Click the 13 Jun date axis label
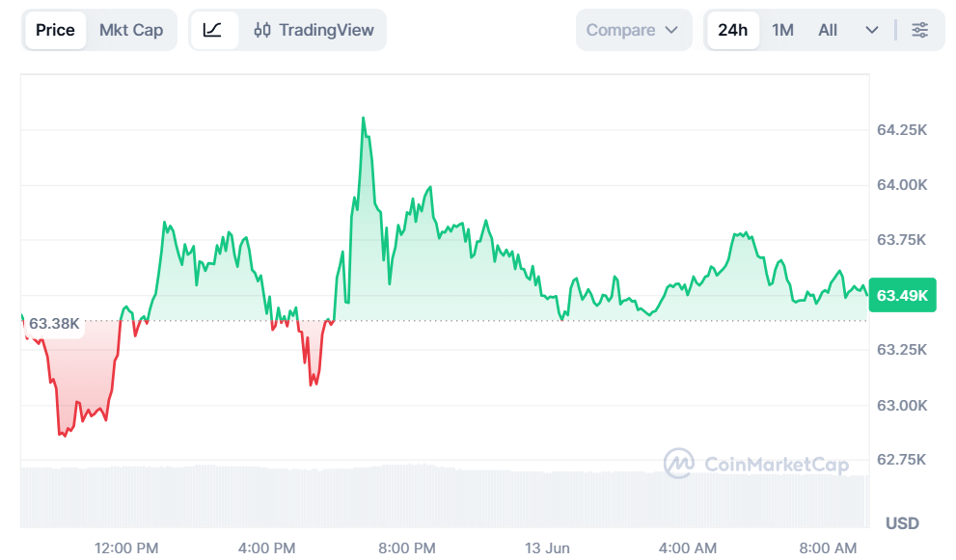The height and width of the screenshot is (560, 956). coord(547,547)
